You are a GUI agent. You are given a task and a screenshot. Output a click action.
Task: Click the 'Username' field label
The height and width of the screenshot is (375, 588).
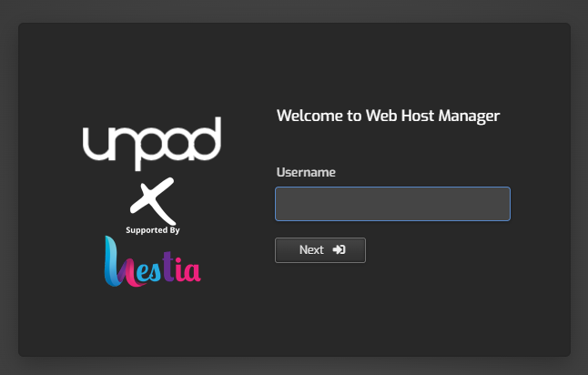click(x=306, y=172)
